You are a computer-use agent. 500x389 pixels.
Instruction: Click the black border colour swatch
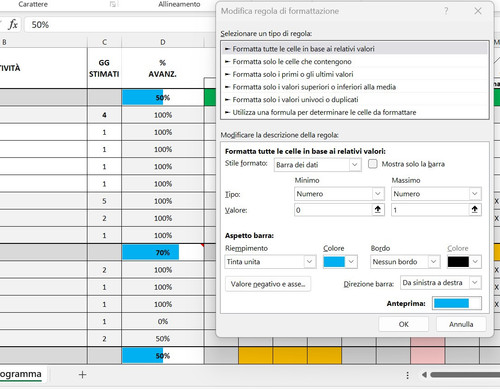click(458, 262)
